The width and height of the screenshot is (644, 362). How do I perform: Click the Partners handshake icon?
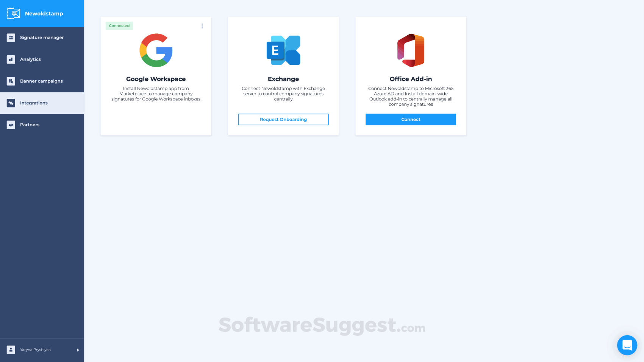click(11, 125)
